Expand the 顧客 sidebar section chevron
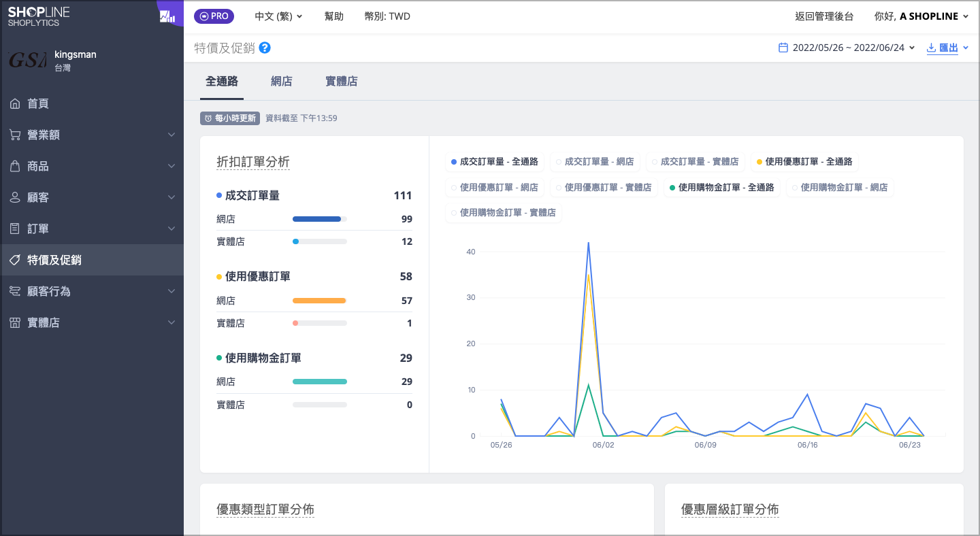Image resolution: width=980 pixels, height=536 pixels. 171,197
